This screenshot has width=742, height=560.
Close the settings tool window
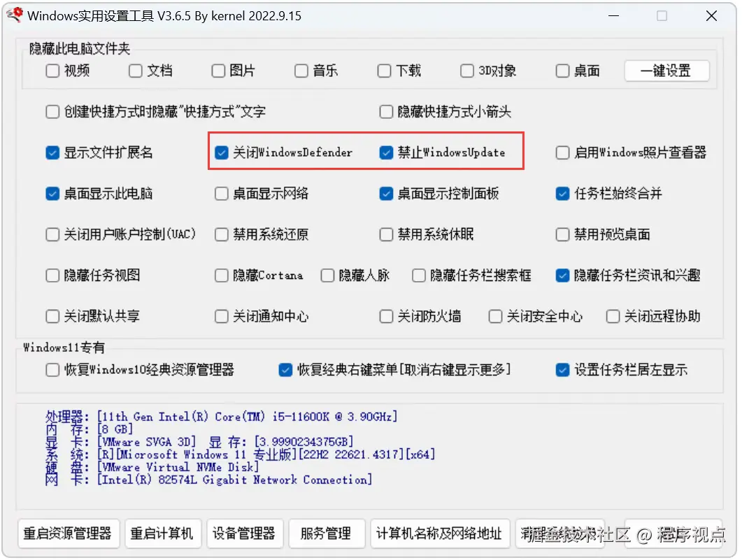(x=711, y=15)
